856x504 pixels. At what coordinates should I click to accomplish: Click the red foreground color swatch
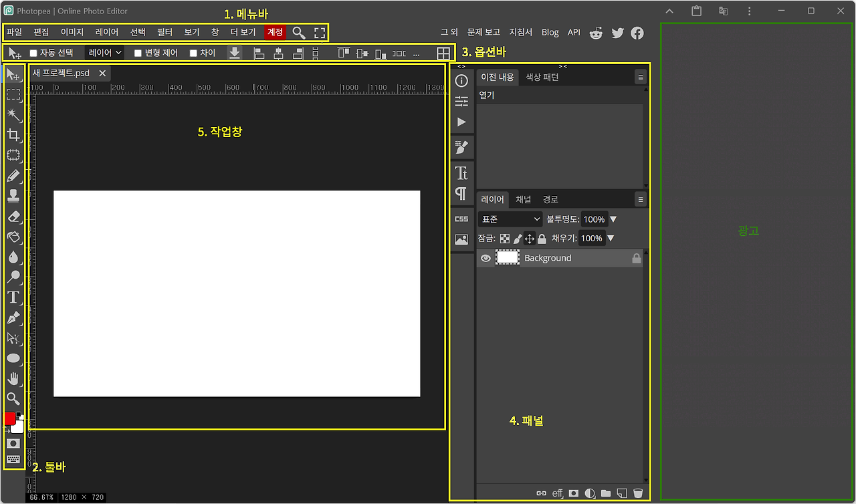(10, 418)
